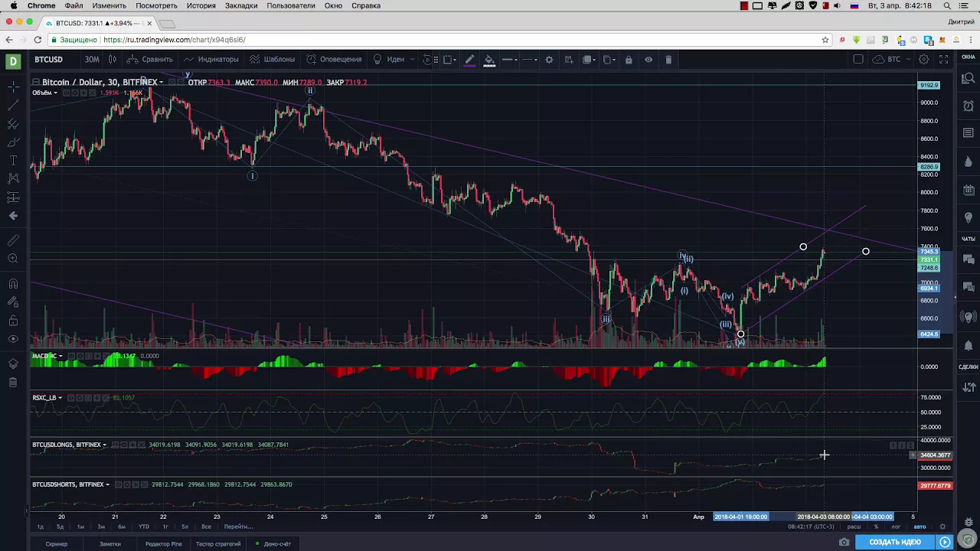The image size is (980, 551).
Task: Open the Compare symbols tool
Action: (x=150, y=59)
